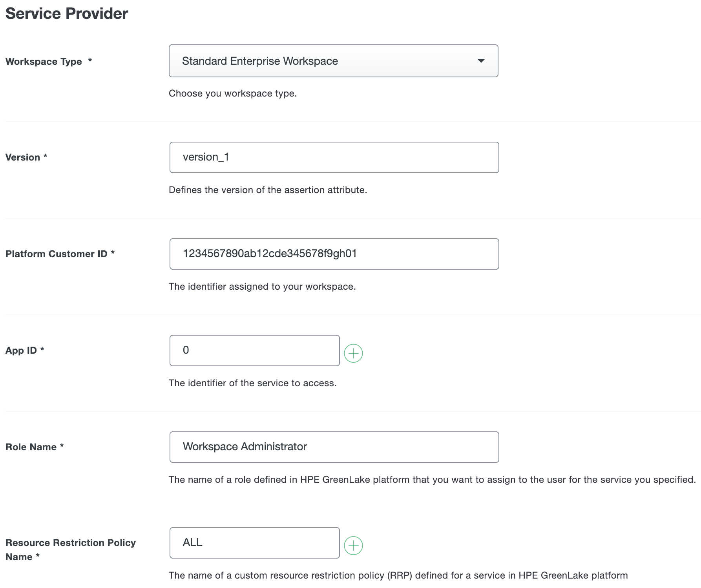Click the Resource Restriction Policy field showing ALL
The height and width of the screenshot is (588, 701).
(254, 542)
